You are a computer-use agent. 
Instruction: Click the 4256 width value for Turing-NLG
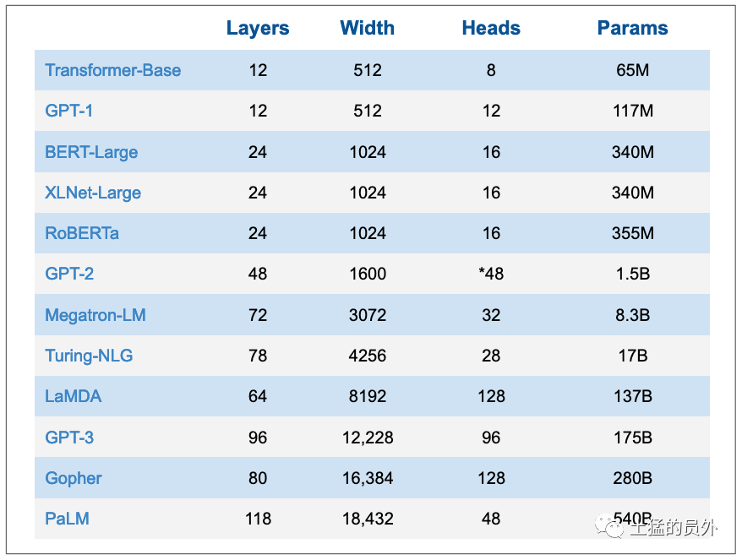tap(368, 356)
